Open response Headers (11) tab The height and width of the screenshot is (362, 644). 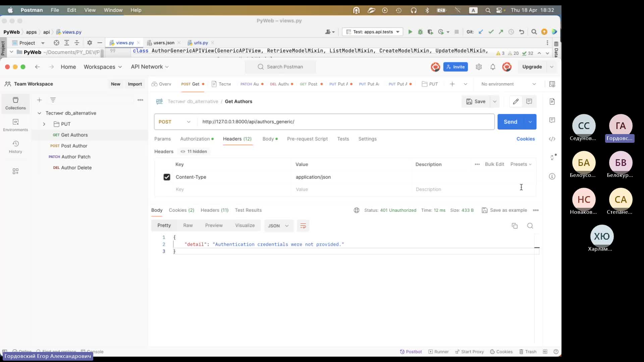(x=214, y=210)
